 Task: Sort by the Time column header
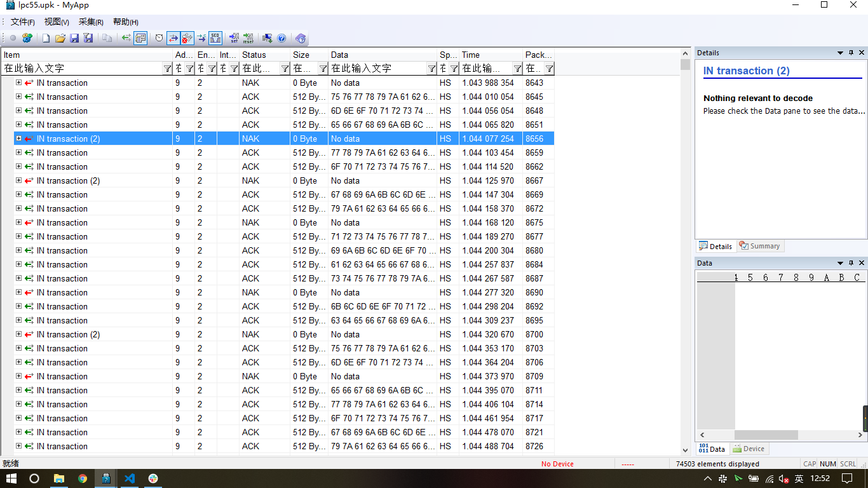coord(491,55)
